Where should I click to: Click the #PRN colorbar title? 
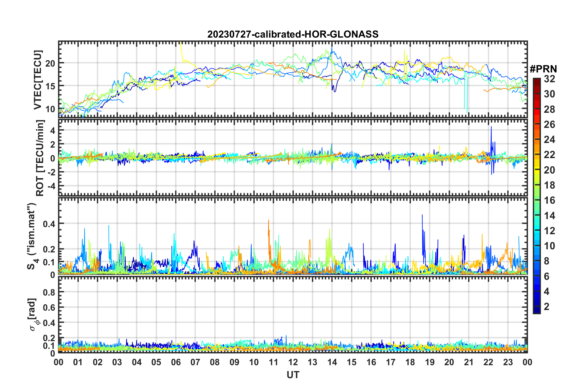click(x=543, y=69)
